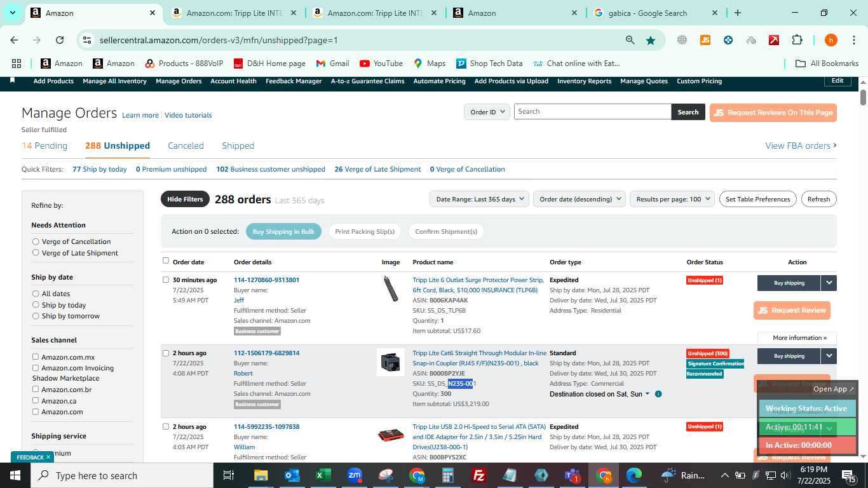Select Ship by tomorrow radio button
This screenshot has width=868, height=488.
point(36,316)
